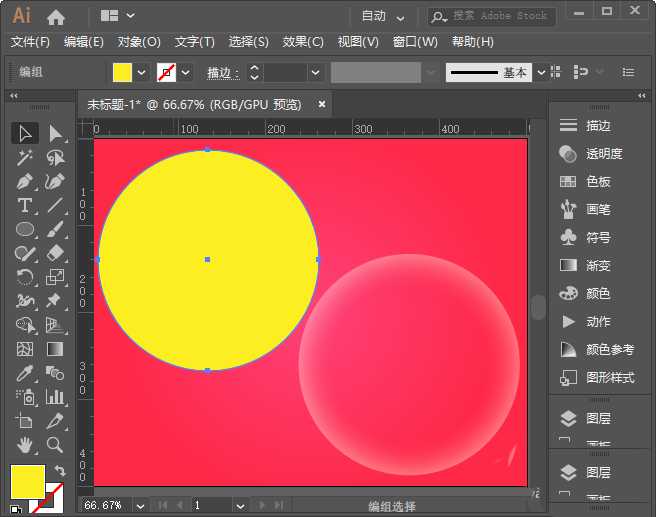Click the yellow fill swatch in the toolbar
This screenshot has width=656, height=517.
(x=25, y=480)
